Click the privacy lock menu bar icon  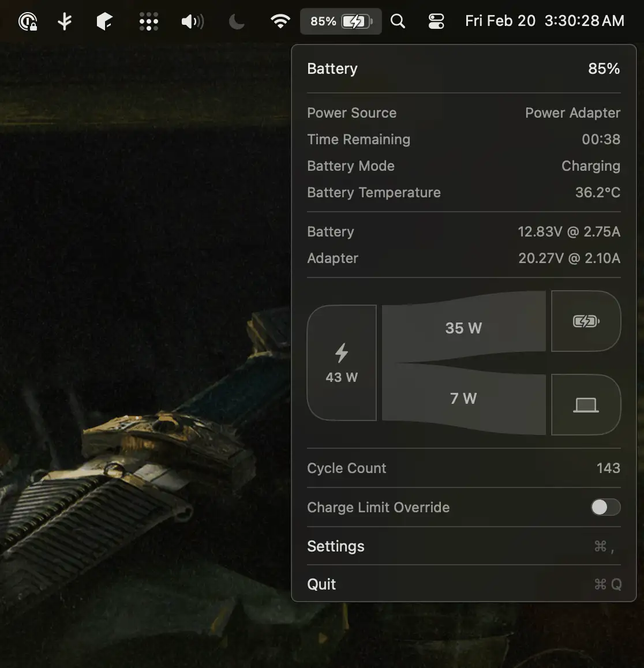pyautogui.click(x=28, y=22)
